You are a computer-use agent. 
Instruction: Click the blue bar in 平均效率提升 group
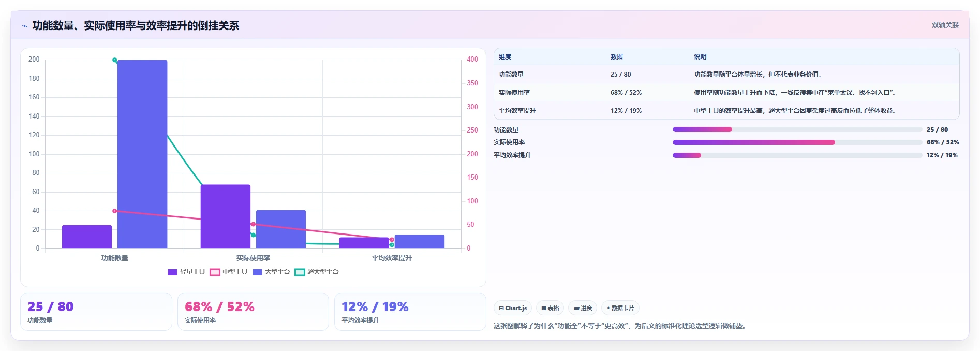[420, 242]
